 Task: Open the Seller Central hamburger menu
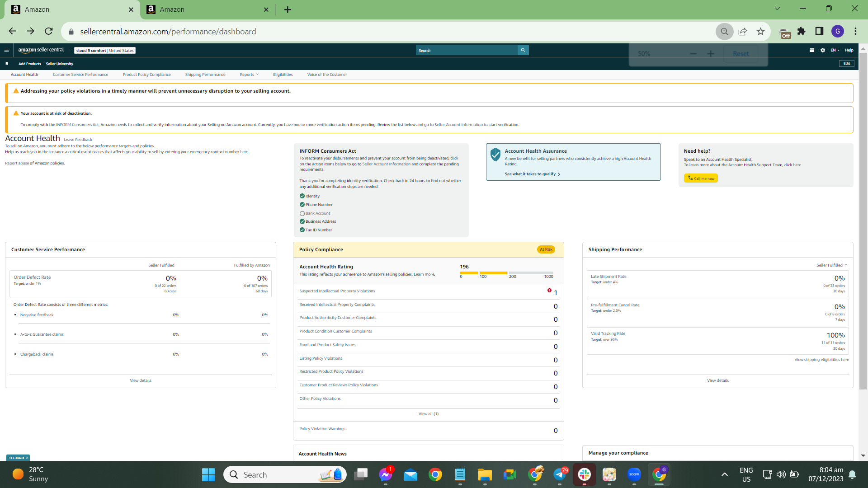[6, 50]
